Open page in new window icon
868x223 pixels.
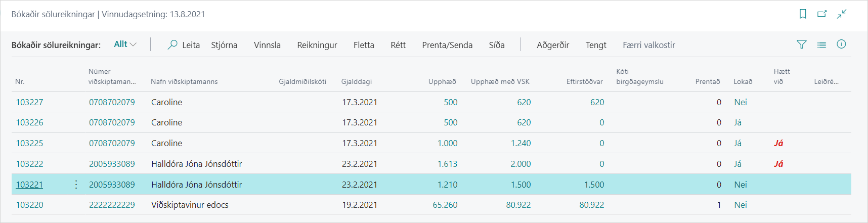point(822,14)
